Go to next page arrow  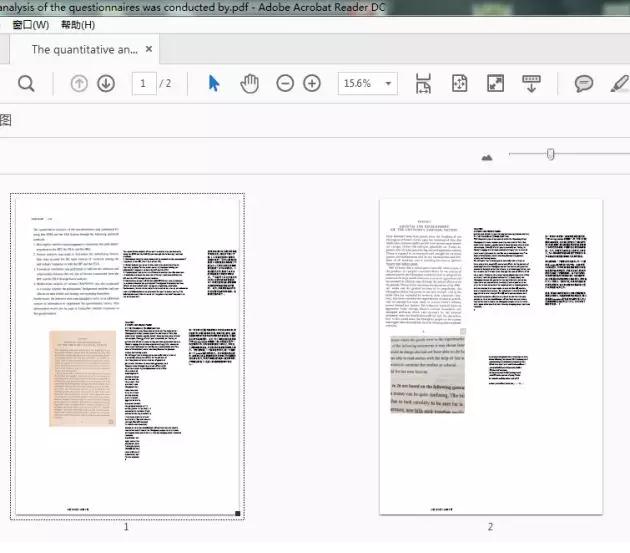tap(106, 84)
